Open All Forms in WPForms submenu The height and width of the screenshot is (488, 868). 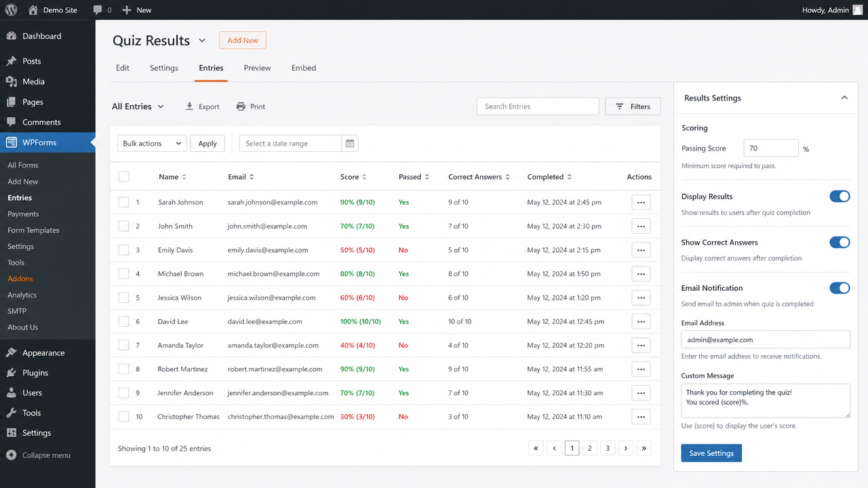coord(23,165)
